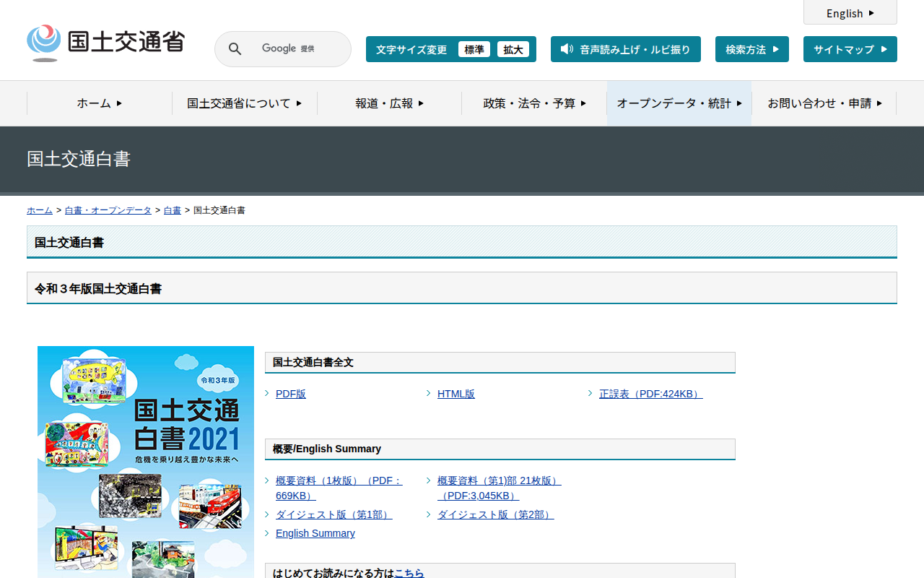Set text size to 拡大
The width and height of the screenshot is (924, 578).
click(x=513, y=49)
